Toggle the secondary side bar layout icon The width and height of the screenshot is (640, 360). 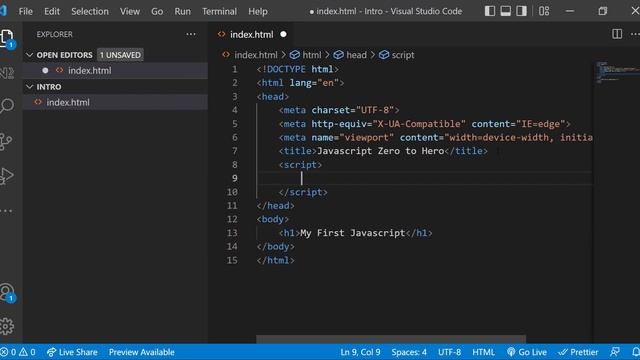point(521,11)
